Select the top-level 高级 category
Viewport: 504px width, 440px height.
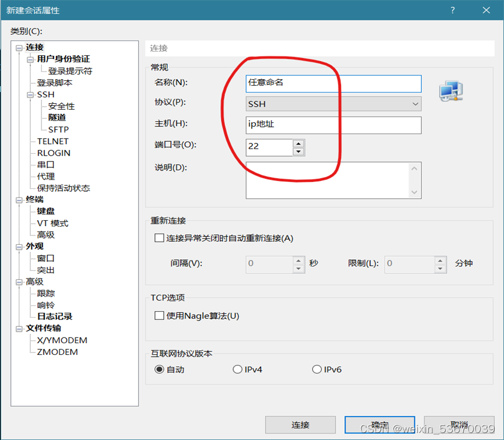click(35, 282)
